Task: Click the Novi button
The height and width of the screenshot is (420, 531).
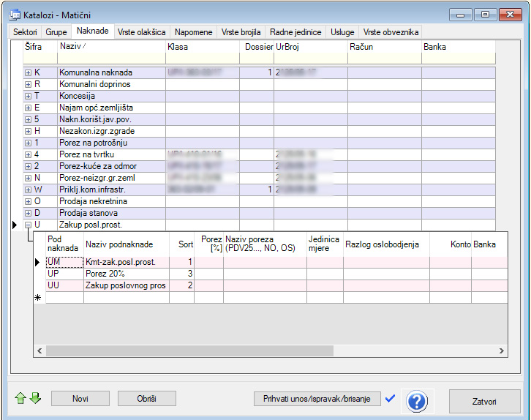Action: [80, 399]
